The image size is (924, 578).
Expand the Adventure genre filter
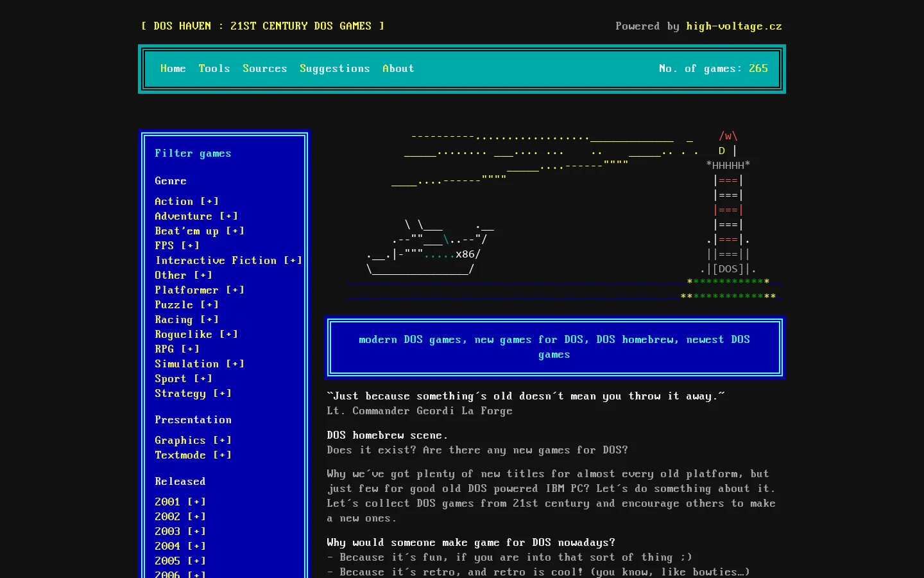(x=196, y=216)
